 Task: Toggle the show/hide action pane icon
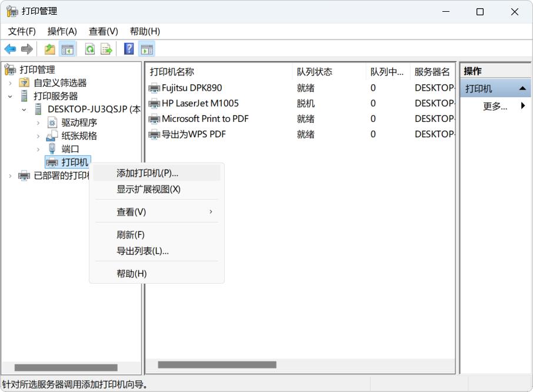(x=146, y=49)
